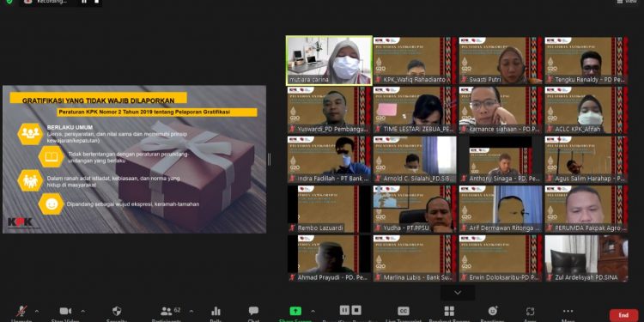Click slide title 'GRATIFIKASI YANG TIDAK WAJIB DILAPORKAN'
Viewport: 644px width, 322px height.
98,100
